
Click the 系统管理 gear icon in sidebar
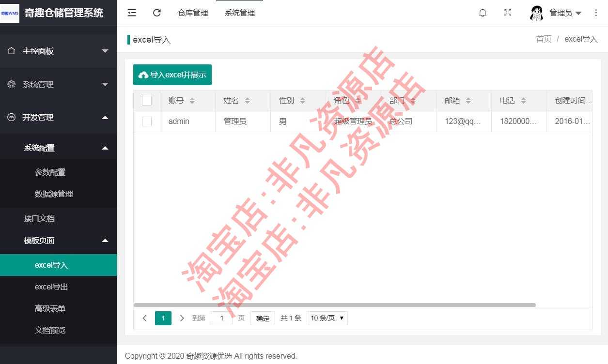tap(11, 84)
